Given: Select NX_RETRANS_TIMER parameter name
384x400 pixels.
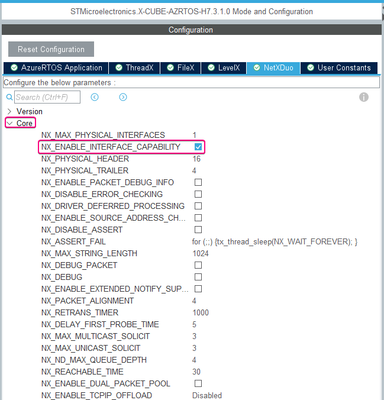Looking at the screenshot, I should pos(80,313).
